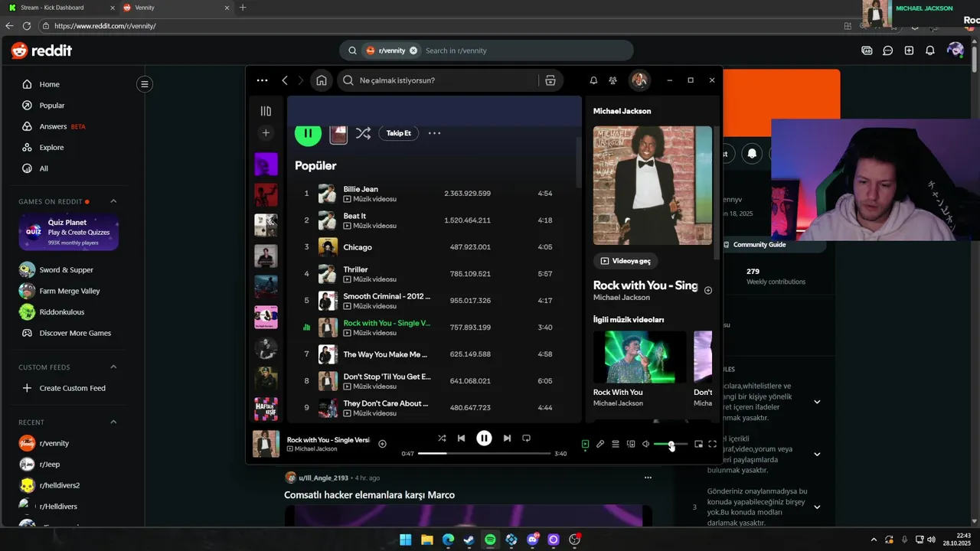Open Reddit create post plus icon
The width and height of the screenshot is (980, 551).
[909, 51]
